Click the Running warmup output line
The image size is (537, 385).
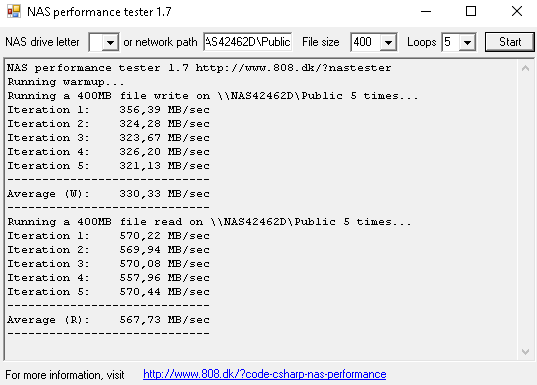(x=65, y=82)
